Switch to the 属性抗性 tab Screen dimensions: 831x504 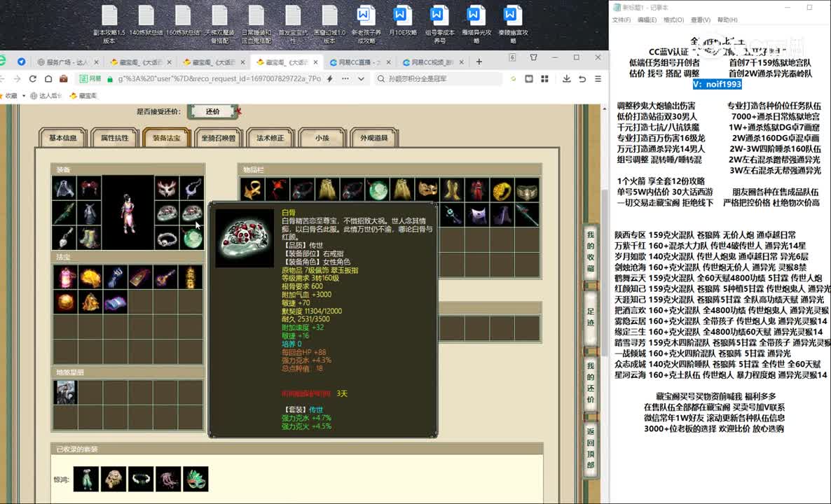[x=114, y=138]
